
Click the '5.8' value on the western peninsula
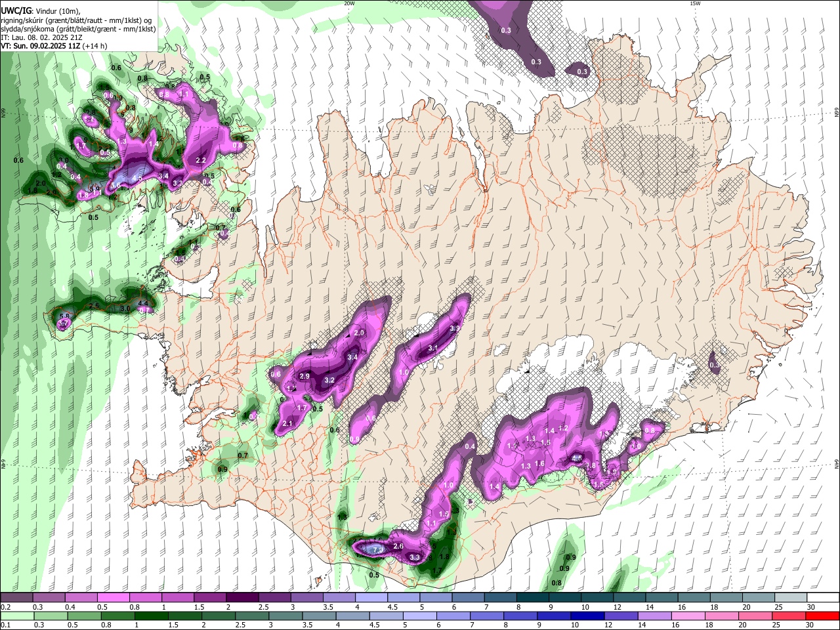pyautogui.click(x=64, y=316)
